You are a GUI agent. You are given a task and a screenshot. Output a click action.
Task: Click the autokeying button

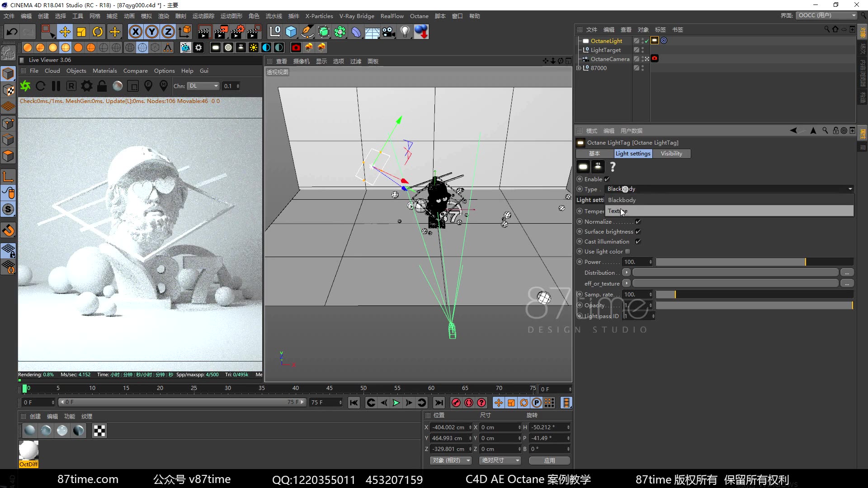point(469,403)
